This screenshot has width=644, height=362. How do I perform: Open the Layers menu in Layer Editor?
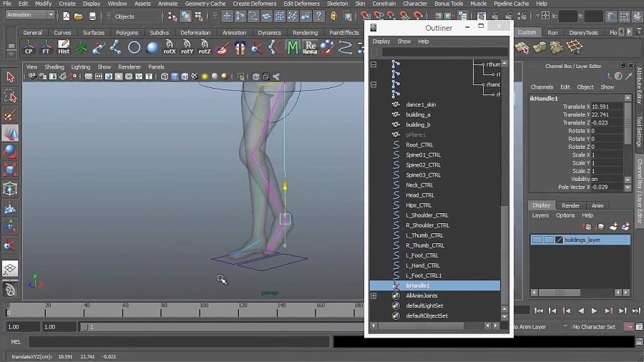pos(540,215)
